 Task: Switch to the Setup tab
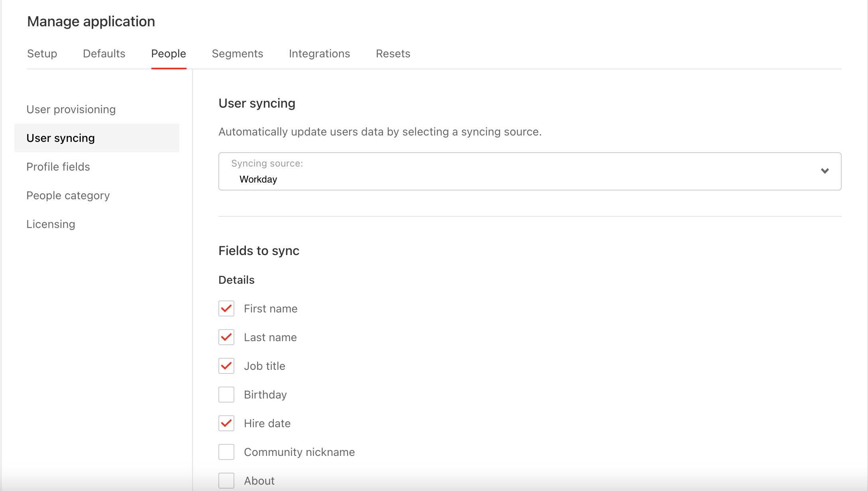click(42, 54)
